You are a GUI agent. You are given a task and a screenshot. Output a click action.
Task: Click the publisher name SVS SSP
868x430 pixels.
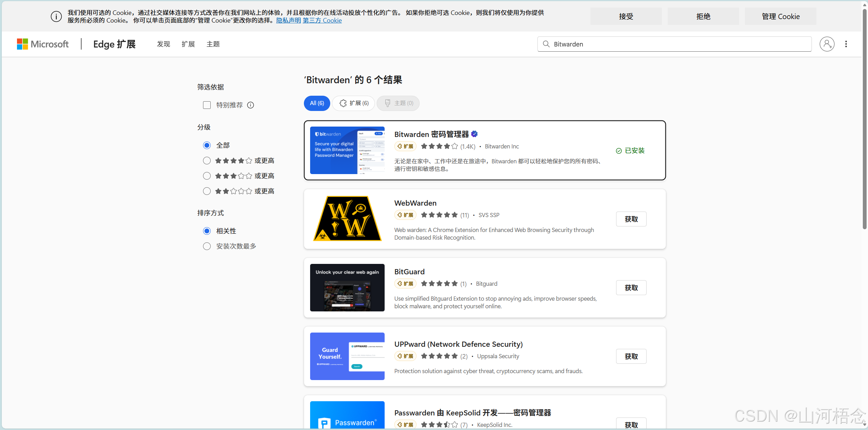(x=489, y=215)
